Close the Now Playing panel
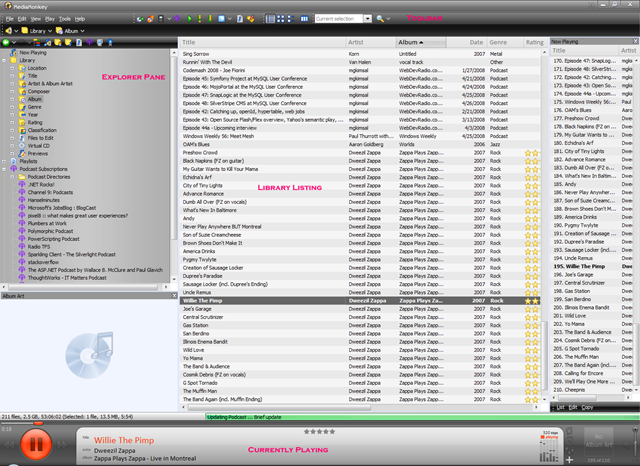 pyautogui.click(x=636, y=41)
